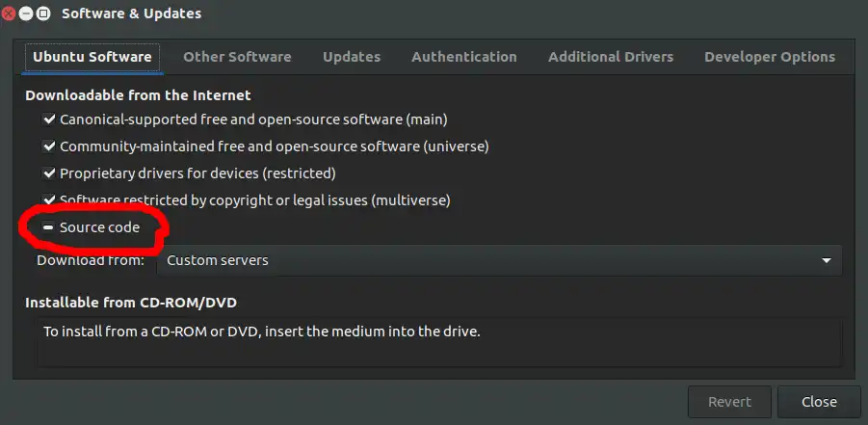Viewport: 868px width, 425px height.
Task: Click the red window close icon
Action: [8, 13]
